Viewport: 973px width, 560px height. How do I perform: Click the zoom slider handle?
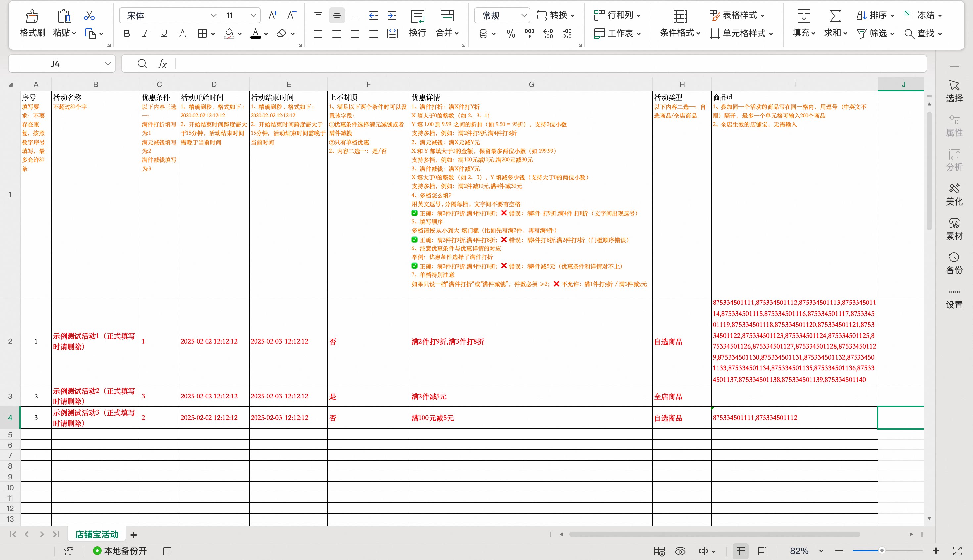(x=882, y=551)
